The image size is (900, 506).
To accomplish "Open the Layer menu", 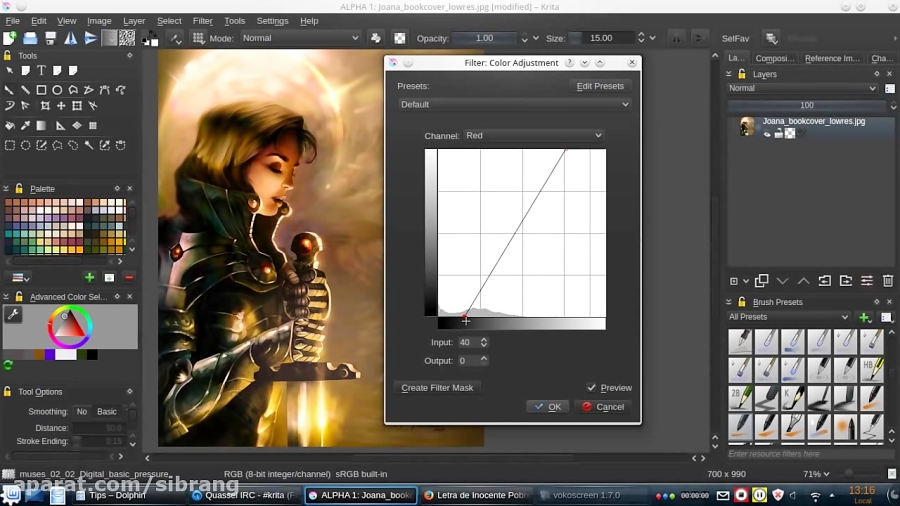I will point(134,21).
